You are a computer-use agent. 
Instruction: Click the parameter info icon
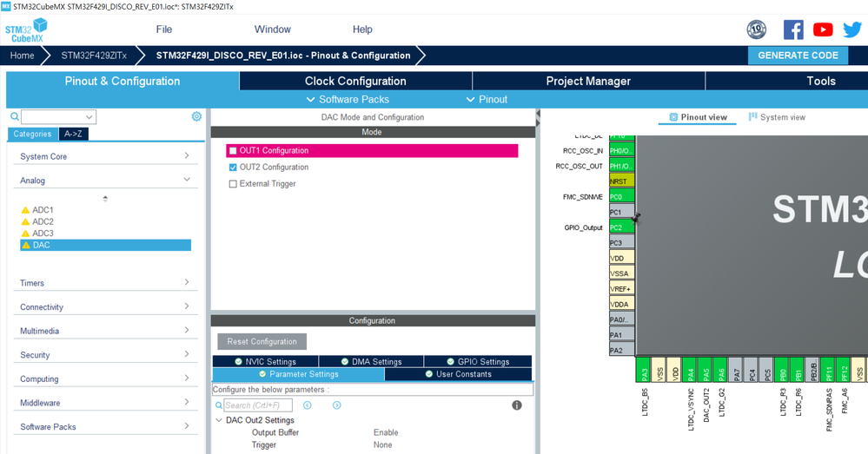point(517,405)
